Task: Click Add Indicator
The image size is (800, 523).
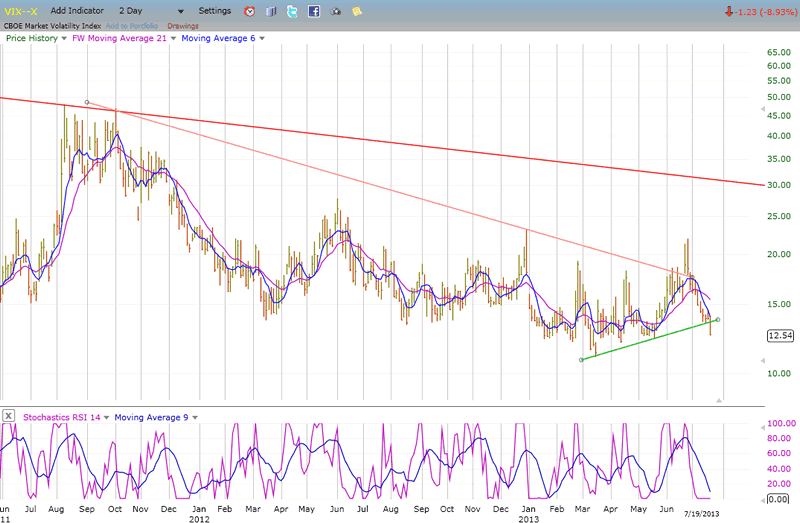Action: (77, 11)
